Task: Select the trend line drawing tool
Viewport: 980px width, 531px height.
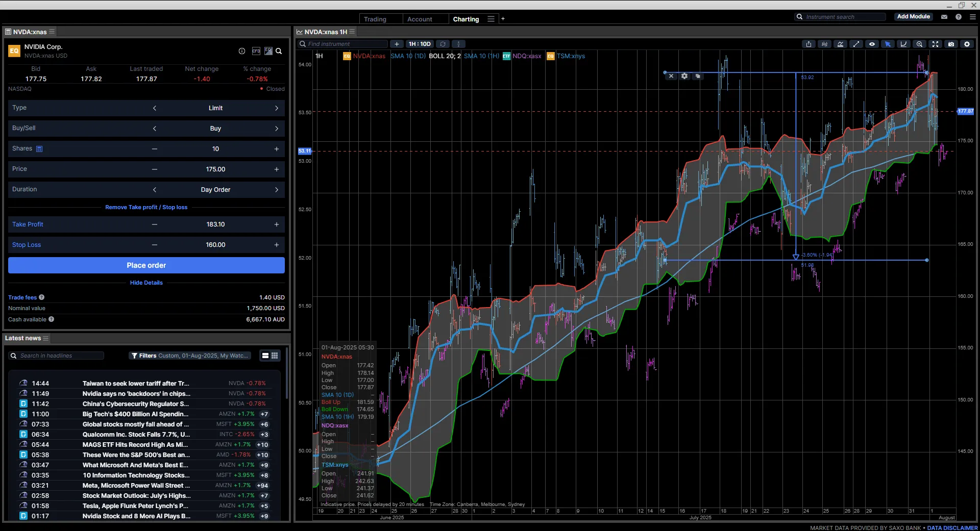Action: point(856,44)
